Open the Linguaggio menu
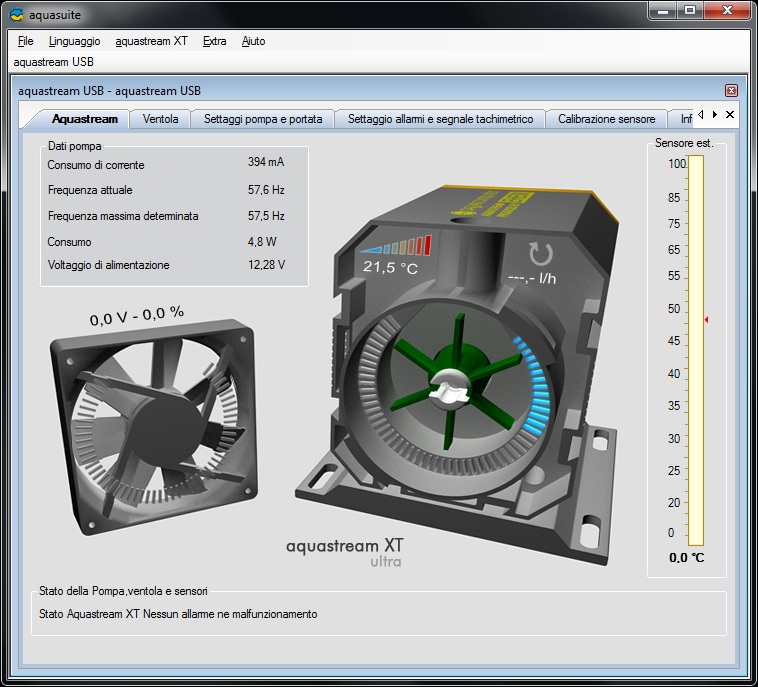This screenshot has width=758, height=687. [x=74, y=41]
